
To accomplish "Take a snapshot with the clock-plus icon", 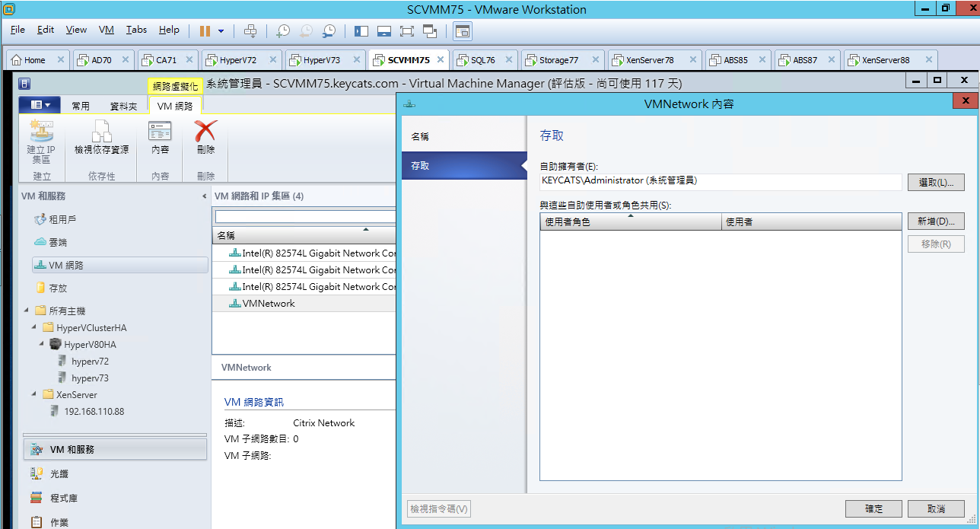I will [282, 30].
